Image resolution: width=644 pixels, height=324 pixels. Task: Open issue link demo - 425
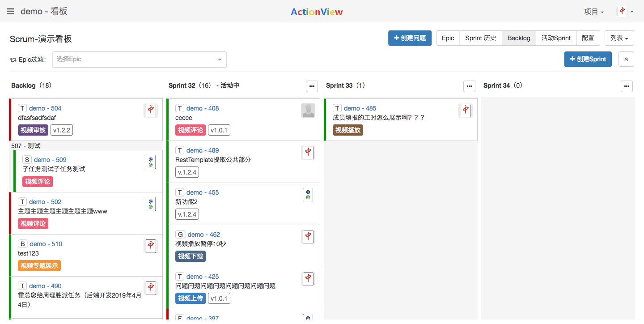203,277
